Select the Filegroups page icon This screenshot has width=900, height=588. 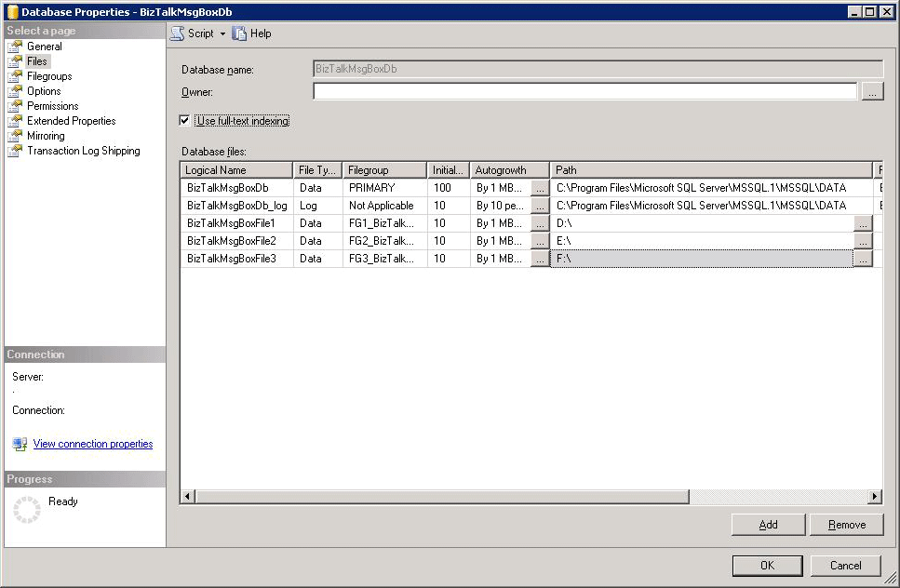17,75
